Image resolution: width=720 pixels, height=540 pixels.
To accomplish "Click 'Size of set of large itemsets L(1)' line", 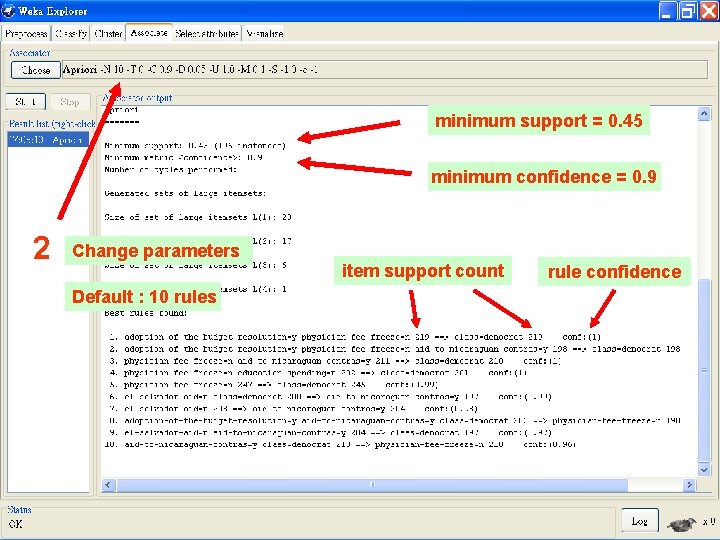I will pos(198,217).
